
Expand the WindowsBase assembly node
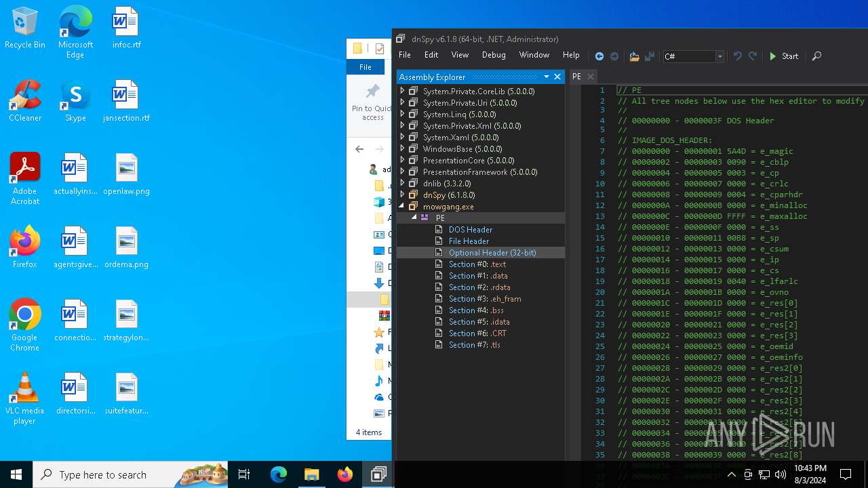(x=402, y=148)
